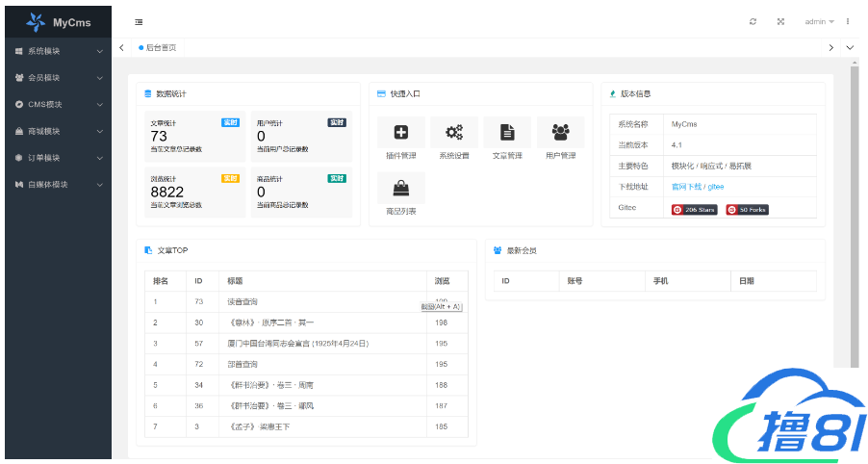This screenshot has width=868, height=464.
Task: Open the 插件管理 plugin shortcut icon
Action: [x=400, y=133]
